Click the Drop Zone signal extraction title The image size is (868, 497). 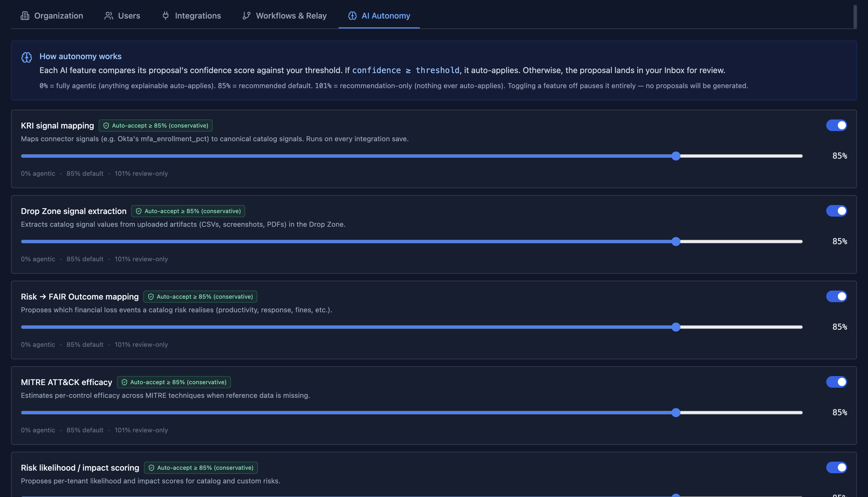74,211
